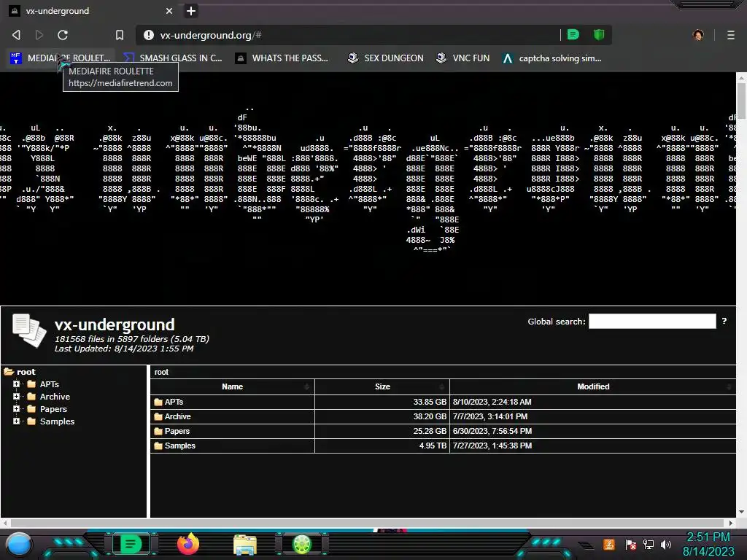The width and height of the screenshot is (747, 560).
Task: Reload the vx-underground page
Action: [63, 35]
